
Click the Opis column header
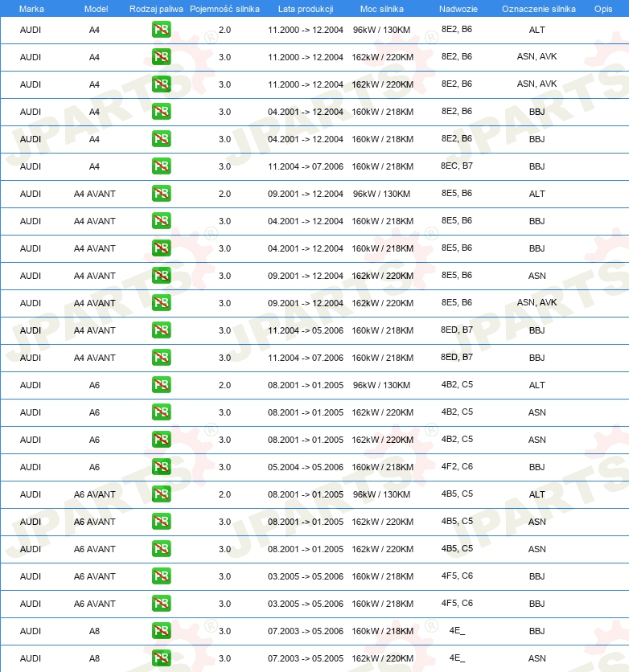click(x=602, y=9)
